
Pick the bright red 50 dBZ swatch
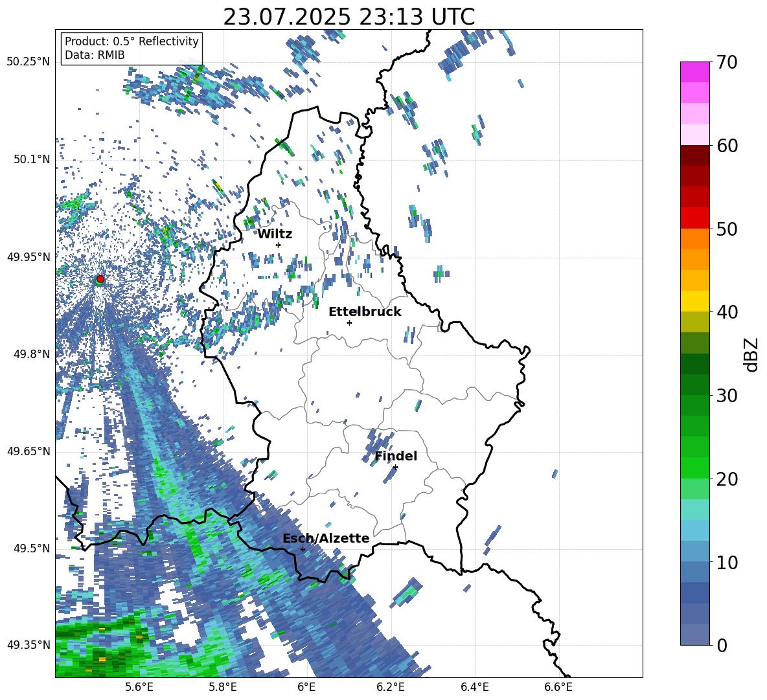(x=694, y=218)
